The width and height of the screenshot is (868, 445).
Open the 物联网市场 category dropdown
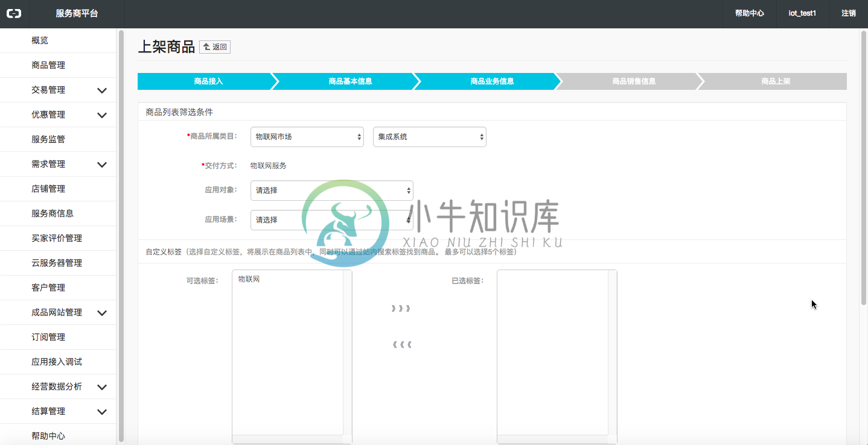[x=307, y=137]
